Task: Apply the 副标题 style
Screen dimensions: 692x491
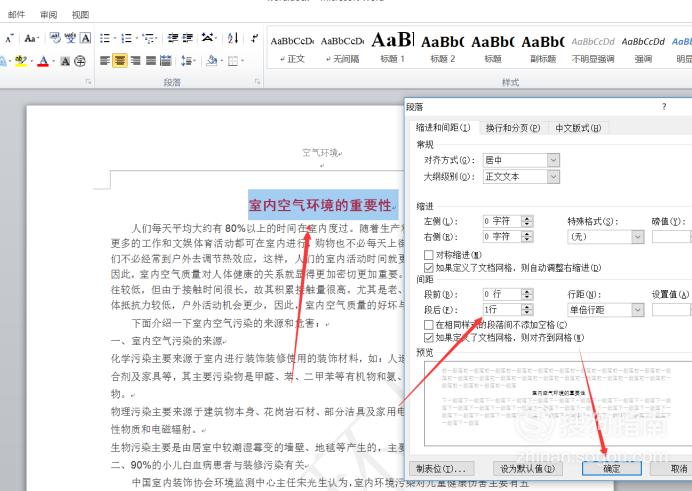Action: [x=543, y=47]
